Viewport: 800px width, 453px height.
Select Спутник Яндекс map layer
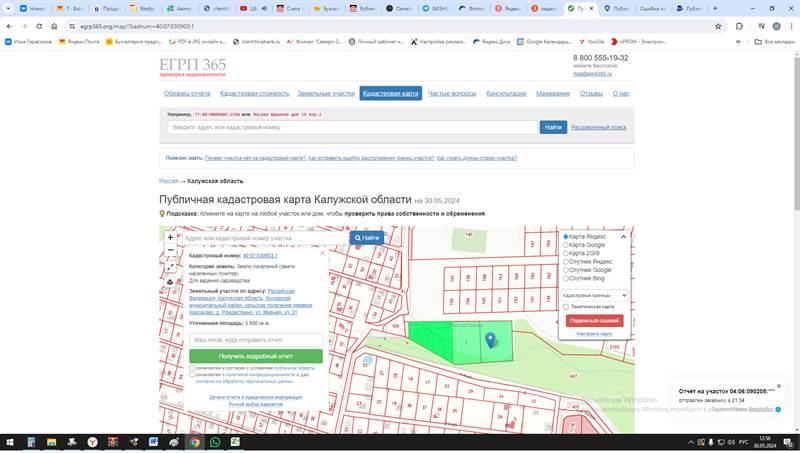[566, 261]
